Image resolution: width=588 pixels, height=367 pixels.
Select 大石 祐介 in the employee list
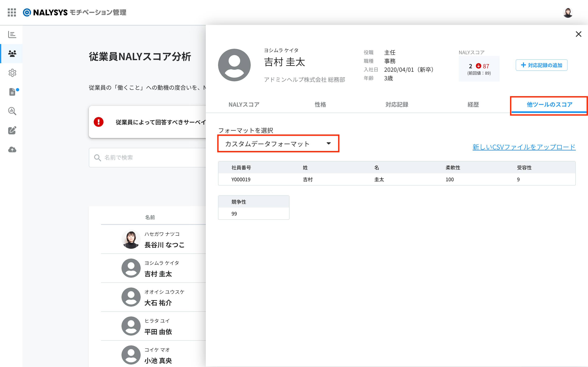[x=153, y=297]
